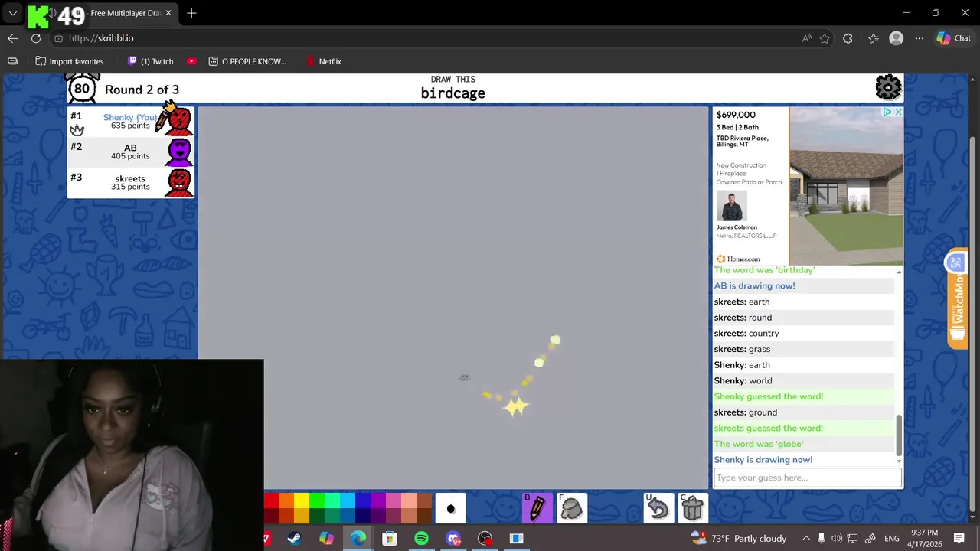
Task: Add this page to favorites
Action: click(825, 38)
